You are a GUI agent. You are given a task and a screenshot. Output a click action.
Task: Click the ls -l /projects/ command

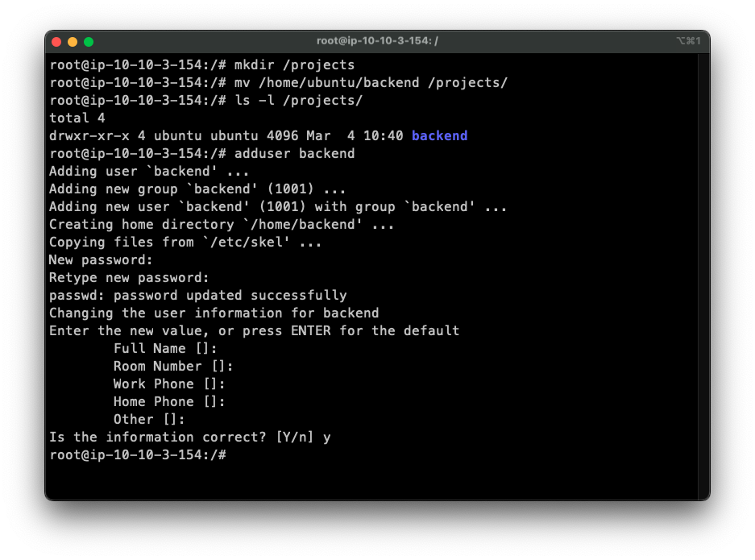click(298, 100)
